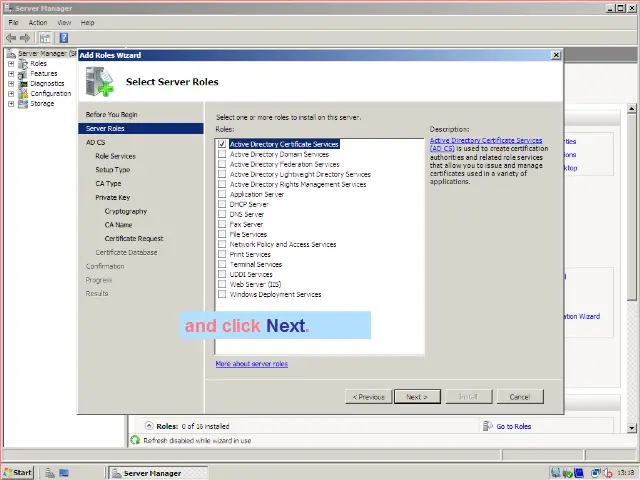Check Active Directory Federation Services
640x480 pixels.
pyautogui.click(x=222, y=164)
